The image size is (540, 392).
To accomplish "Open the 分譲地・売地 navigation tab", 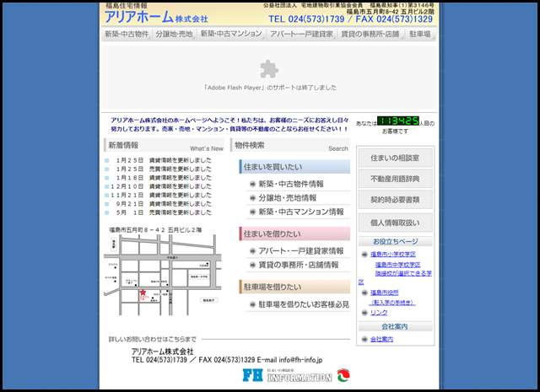I will 175,34.
